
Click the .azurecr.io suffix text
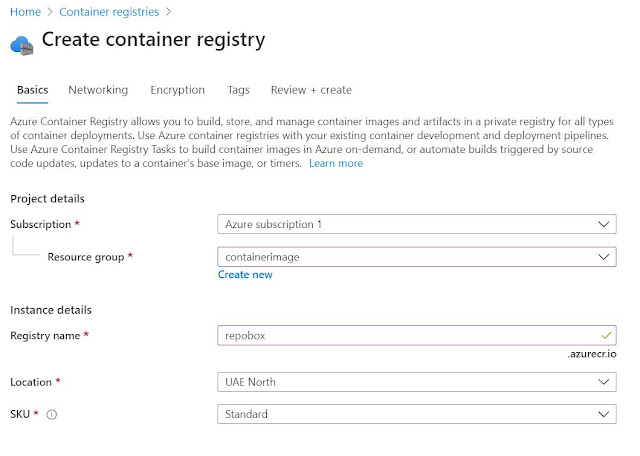[x=592, y=354]
